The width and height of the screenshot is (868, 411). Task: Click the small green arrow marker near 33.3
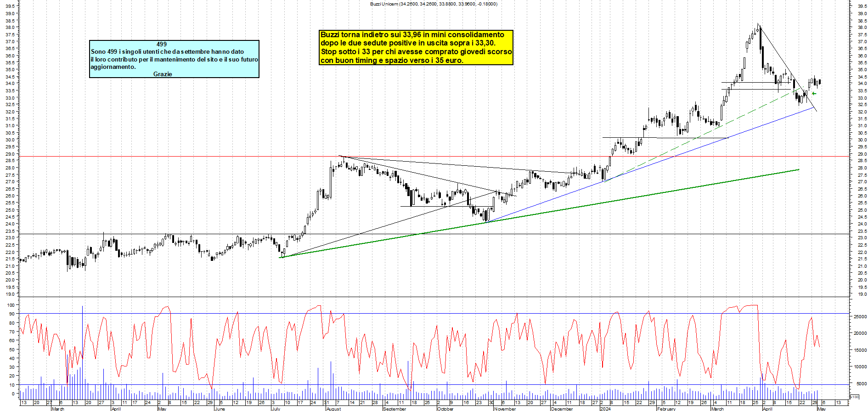click(x=814, y=94)
